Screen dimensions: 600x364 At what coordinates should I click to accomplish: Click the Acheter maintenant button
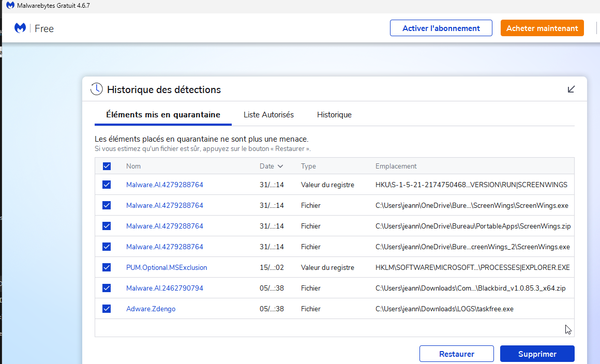(x=542, y=28)
